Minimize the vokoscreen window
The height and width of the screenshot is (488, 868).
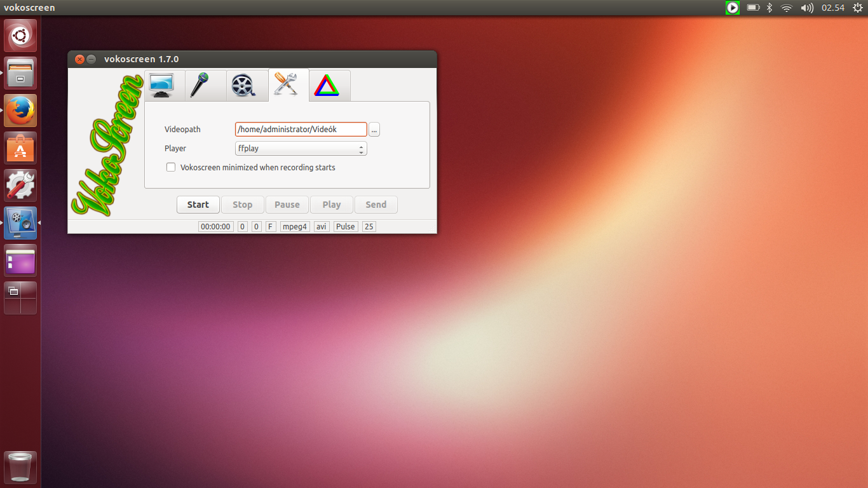(92, 59)
